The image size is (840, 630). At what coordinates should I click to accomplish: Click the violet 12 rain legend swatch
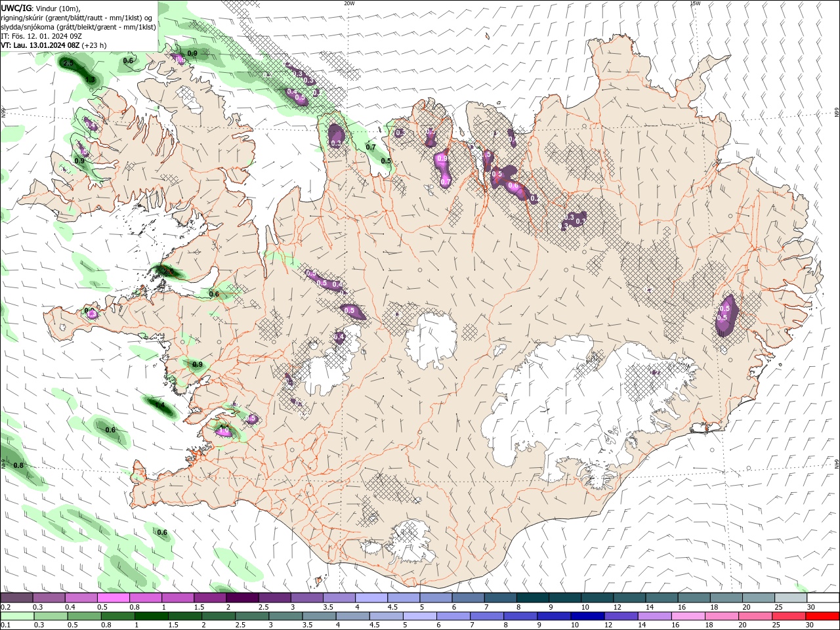point(621,616)
